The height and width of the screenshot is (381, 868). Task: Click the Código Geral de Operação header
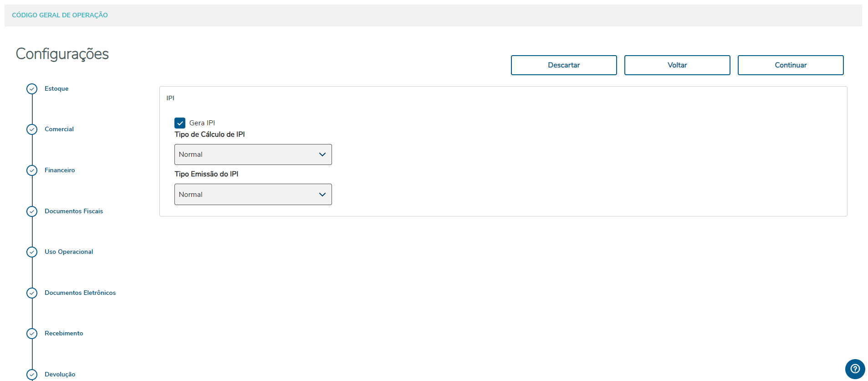click(x=60, y=15)
